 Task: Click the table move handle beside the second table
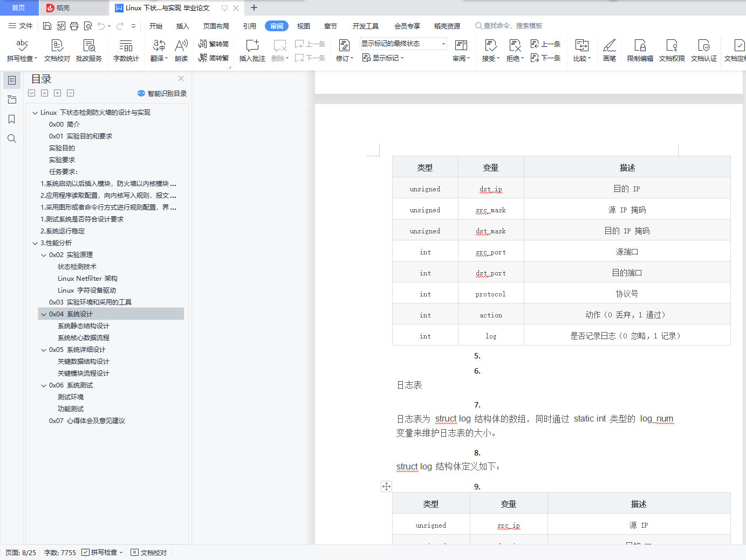(386, 486)
